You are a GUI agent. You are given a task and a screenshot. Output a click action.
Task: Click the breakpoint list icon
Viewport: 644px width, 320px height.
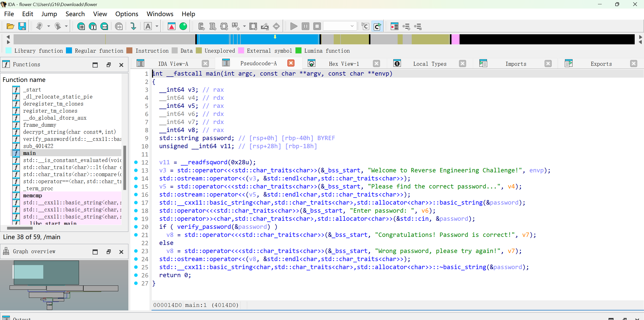click(394, 26)
